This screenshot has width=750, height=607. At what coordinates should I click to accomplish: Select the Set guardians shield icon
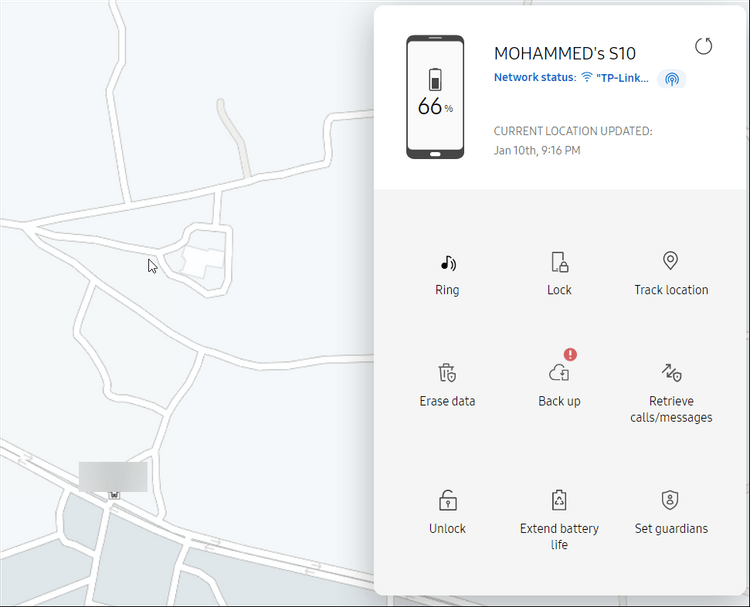[x=670, y=500]
